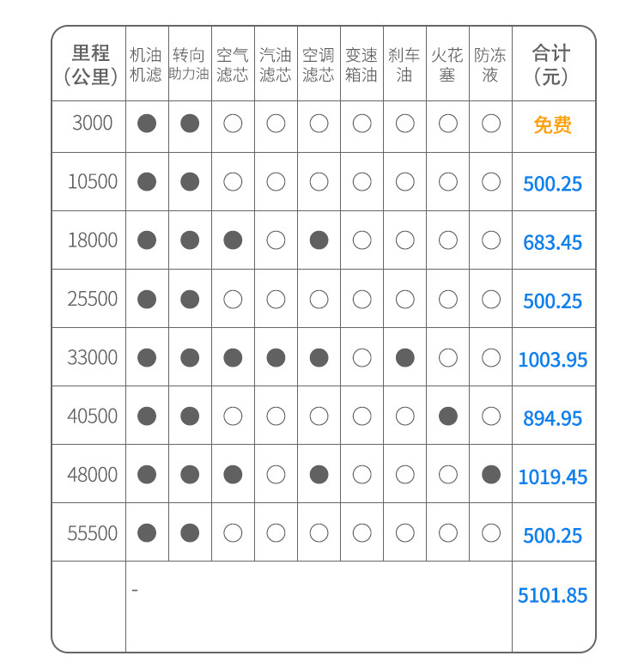
Task: Click the 合计(元) column header
Action: [x=551, y=64]
